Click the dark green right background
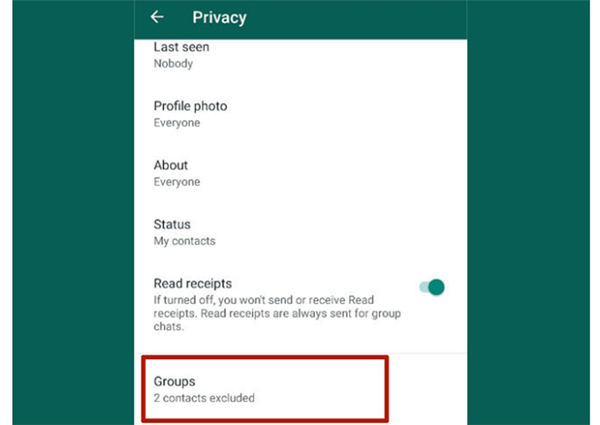This screenshot has height=425, width=600. 528,212
